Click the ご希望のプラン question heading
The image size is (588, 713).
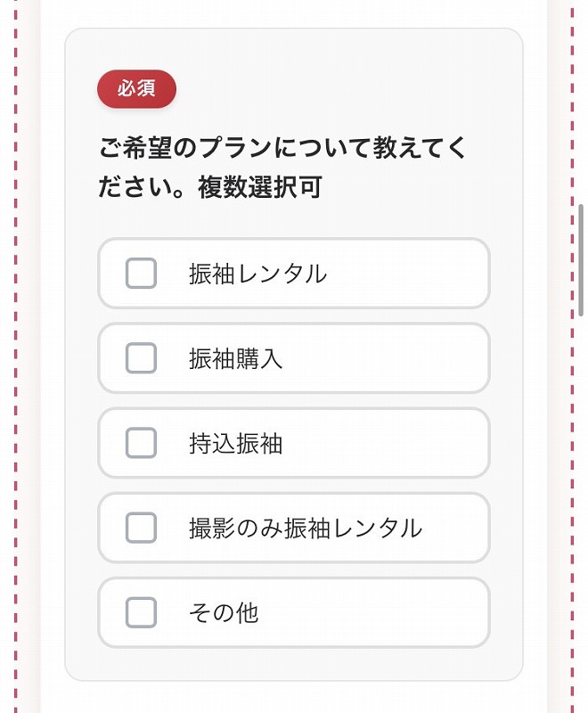tap(282, 148)
